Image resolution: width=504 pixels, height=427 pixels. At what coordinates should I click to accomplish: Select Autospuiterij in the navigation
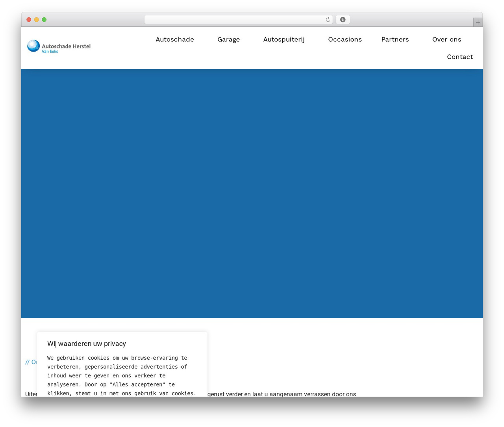(x=284, y=39)
